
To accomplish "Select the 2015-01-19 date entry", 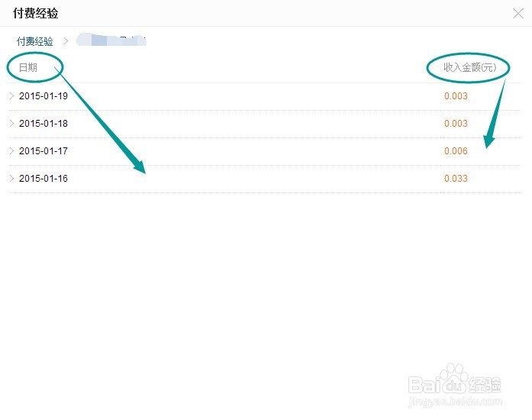I will point(44,96).
